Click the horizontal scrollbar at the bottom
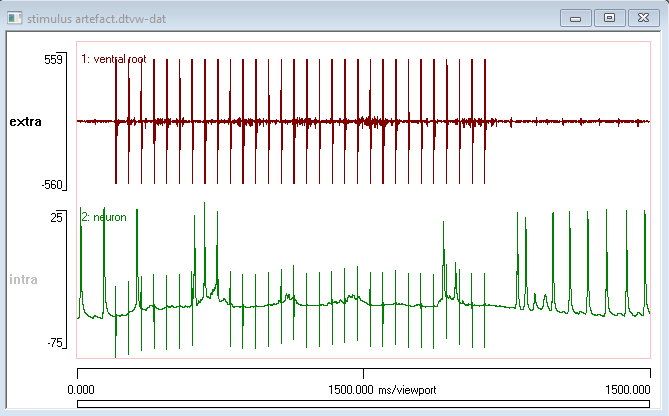 pyautogui.click(x=364, y=404)
